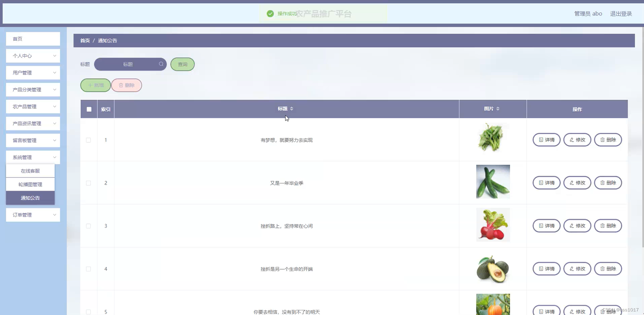Image resolution: width=644 pixels, height=315 pixels.
Task: Click the sort arrows beside 图片 column header
Action: tap(498, 108)
